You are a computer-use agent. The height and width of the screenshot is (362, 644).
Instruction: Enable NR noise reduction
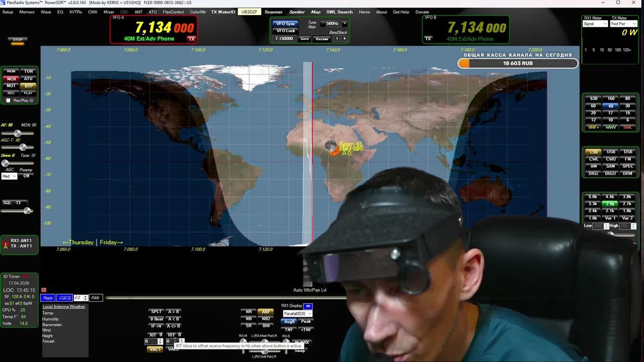249,311
